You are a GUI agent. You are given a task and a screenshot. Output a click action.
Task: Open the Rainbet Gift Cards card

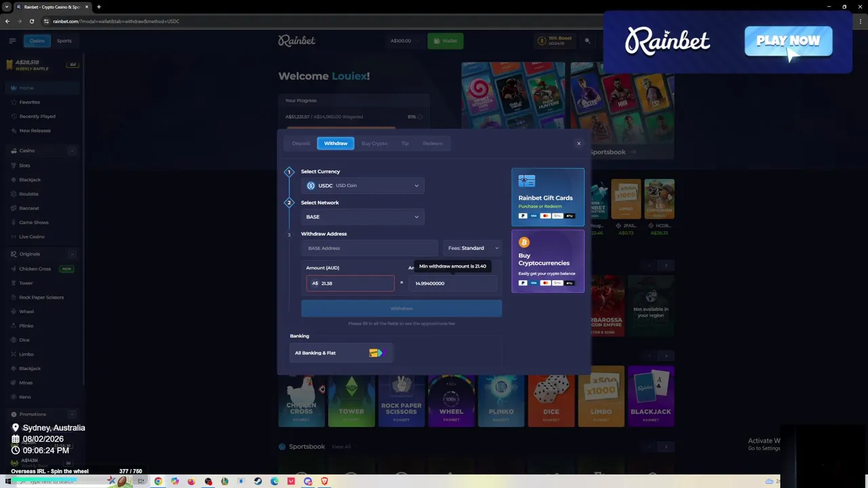(x=548, y=197)
